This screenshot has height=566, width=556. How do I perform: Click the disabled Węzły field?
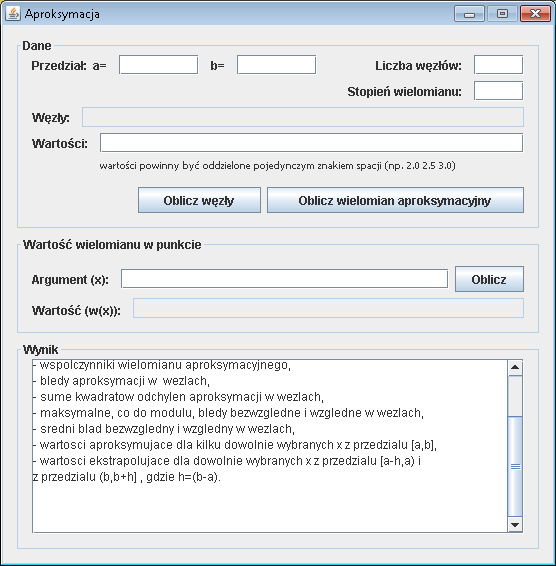tap(303, 117)
